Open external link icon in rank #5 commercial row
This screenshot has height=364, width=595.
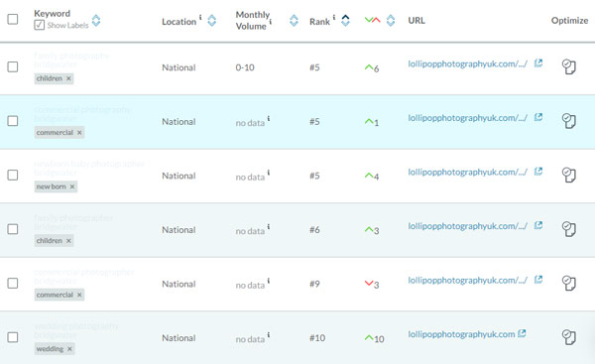tap(538, 117)
